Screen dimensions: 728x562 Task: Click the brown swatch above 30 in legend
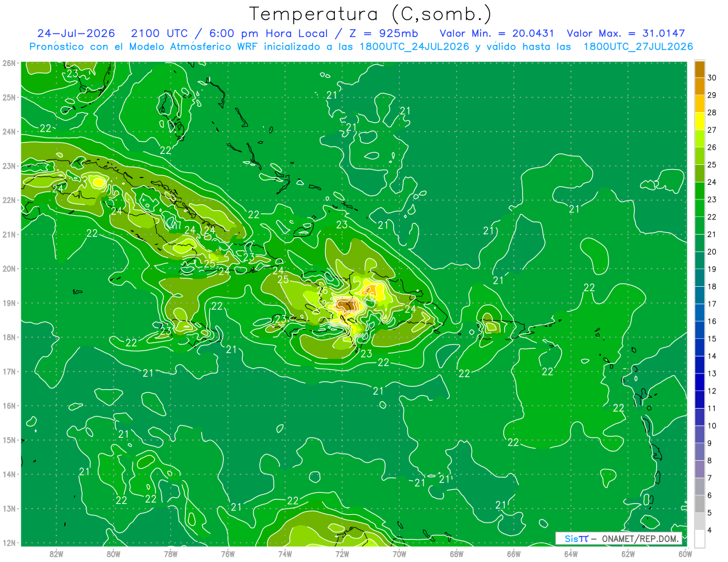pyautogui.click(x=699, y=69)
